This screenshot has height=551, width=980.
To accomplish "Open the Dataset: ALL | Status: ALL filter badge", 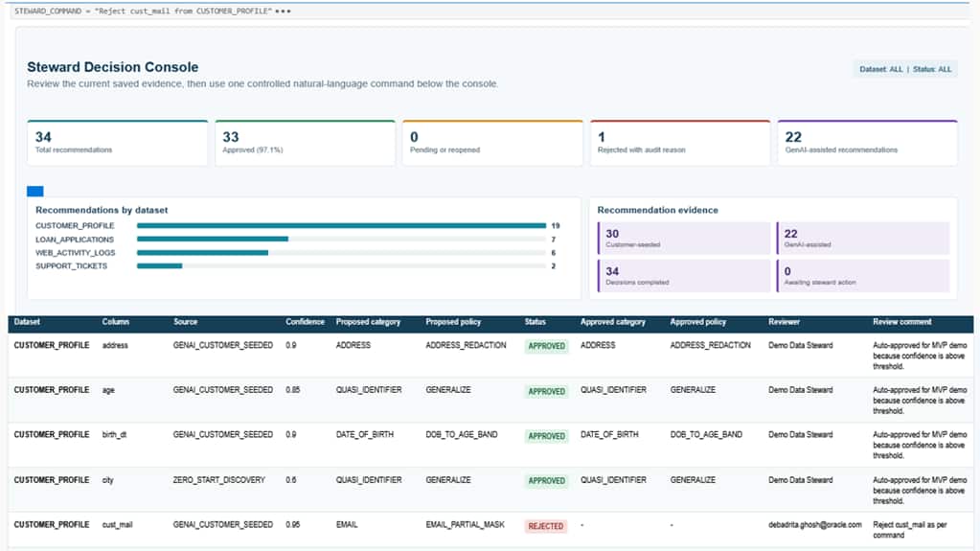I will pos(905,69).
